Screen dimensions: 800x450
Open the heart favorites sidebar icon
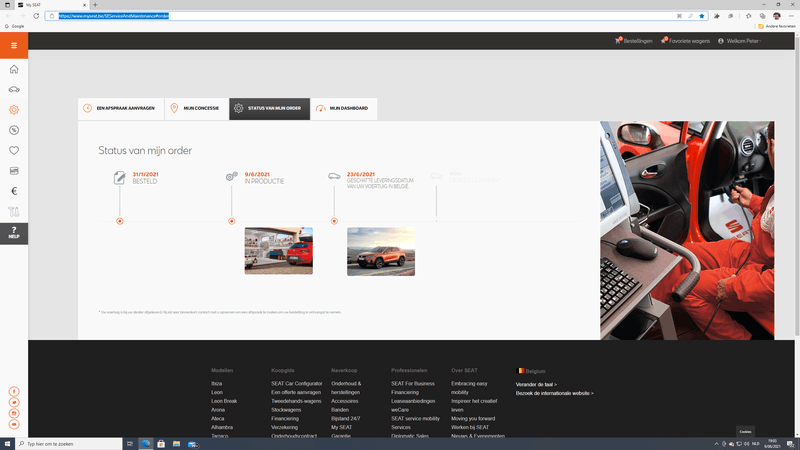(14, 151)
